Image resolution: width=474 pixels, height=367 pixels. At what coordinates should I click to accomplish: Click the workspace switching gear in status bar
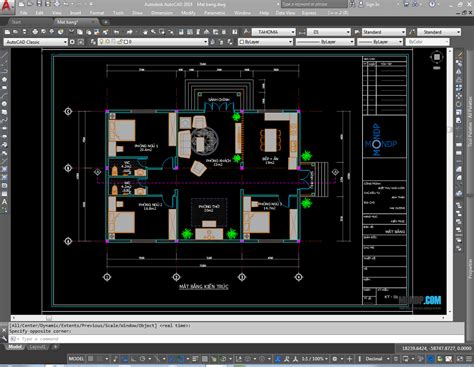(335, 359)
